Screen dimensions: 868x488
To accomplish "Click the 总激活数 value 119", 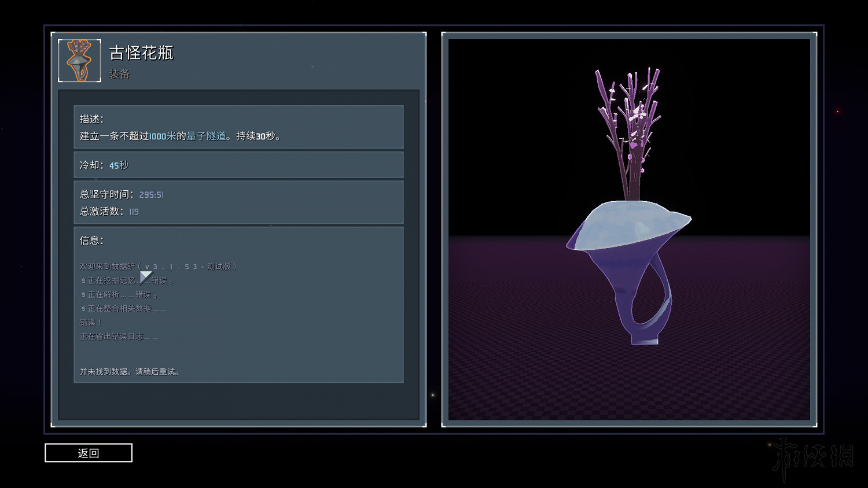I will coord(134,212).
